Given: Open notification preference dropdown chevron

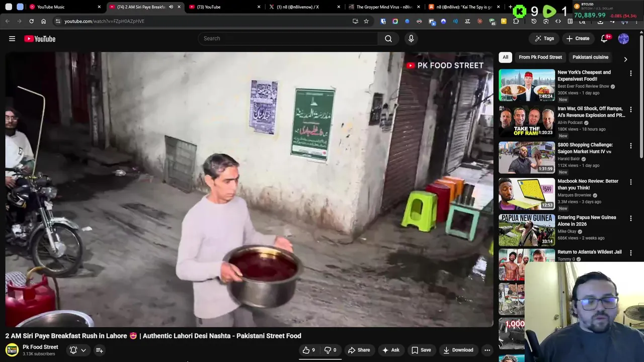Looking at the screenshot, I should pyautogui.click(x=84, y=350).
